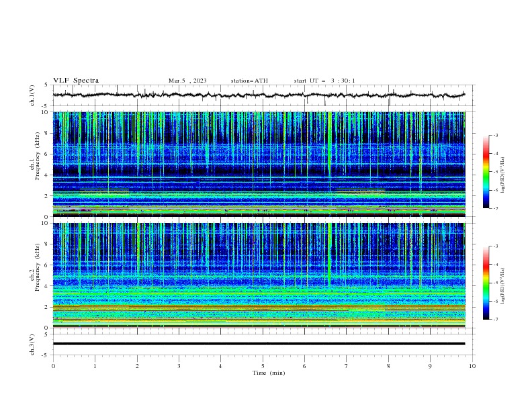Screen dimensions: 532x411
Task: Click time axis tick label "6"
Action: coord(304,366)
